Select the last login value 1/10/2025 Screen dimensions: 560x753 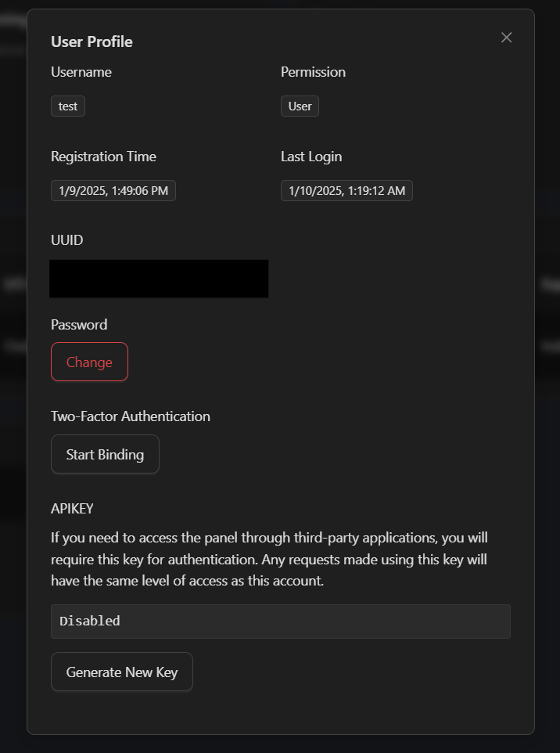click(x=346, y=190)
